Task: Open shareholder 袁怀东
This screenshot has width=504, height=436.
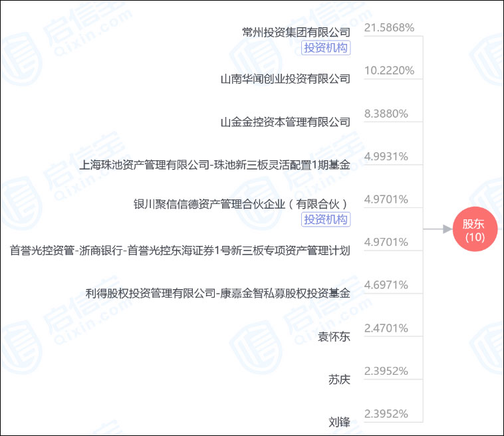Action: [x=334, y=336]
